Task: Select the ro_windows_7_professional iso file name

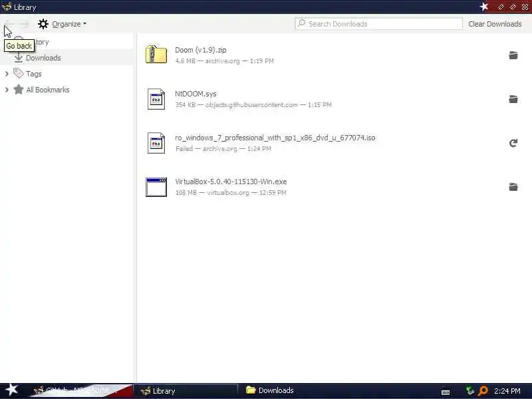Action: tap(275, 138)
